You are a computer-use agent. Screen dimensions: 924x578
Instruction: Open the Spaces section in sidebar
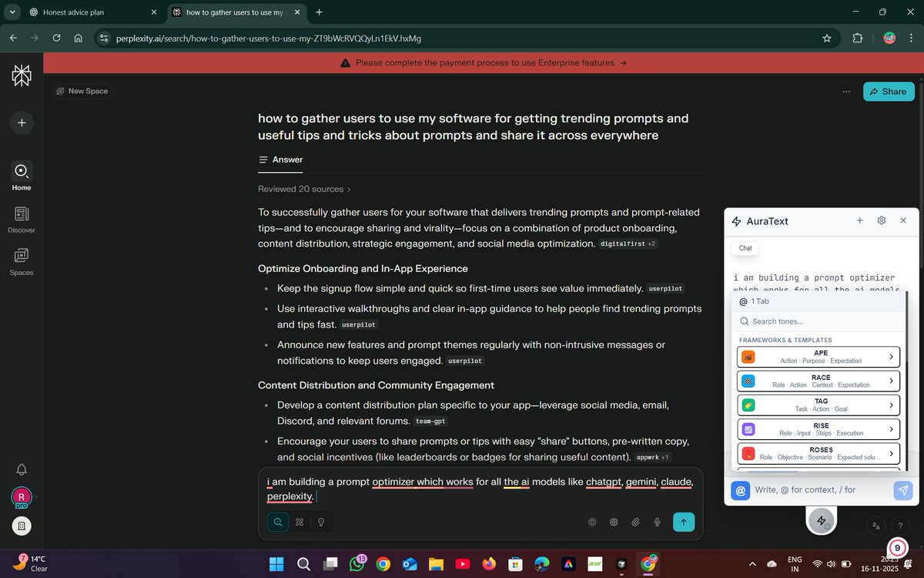[x=21, y=262]
